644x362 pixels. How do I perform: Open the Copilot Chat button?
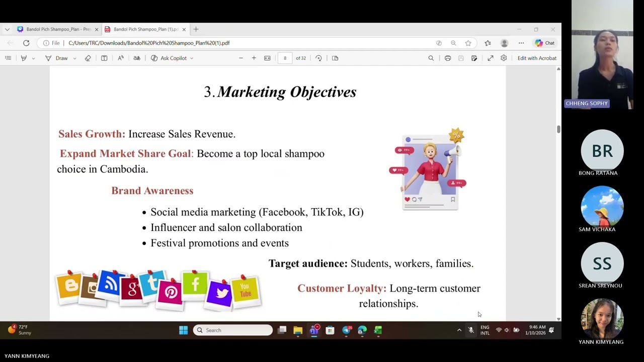[x=545, y=43]
